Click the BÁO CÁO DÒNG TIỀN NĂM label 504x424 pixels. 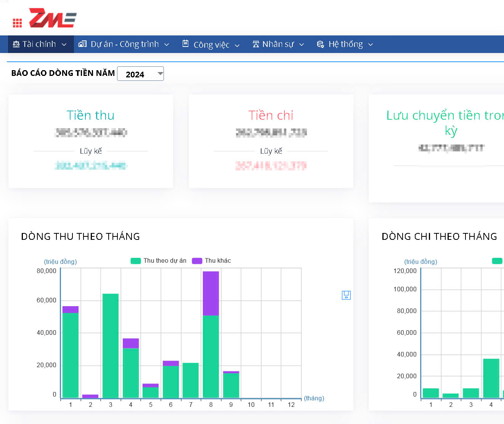coord(63,73)
